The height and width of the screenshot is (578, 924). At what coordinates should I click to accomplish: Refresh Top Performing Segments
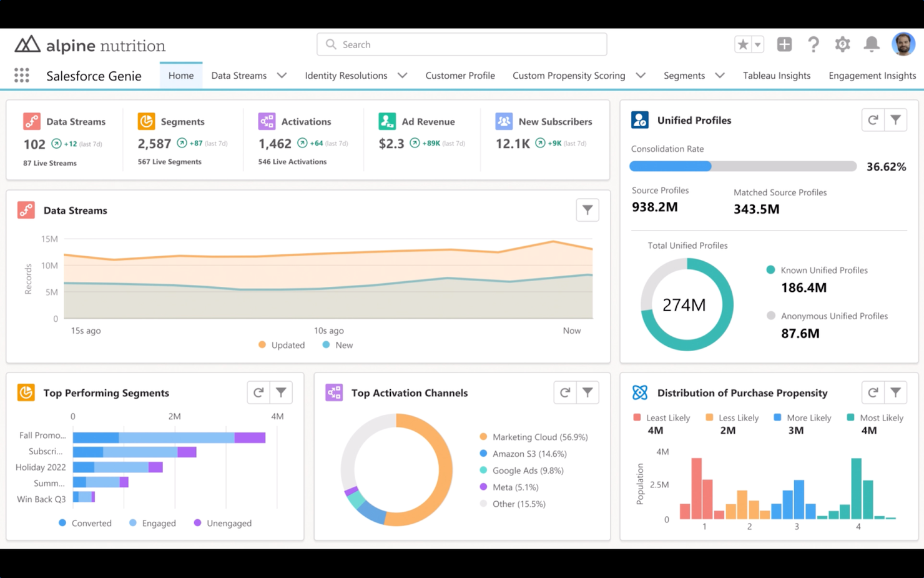click(x=258, y=392)
